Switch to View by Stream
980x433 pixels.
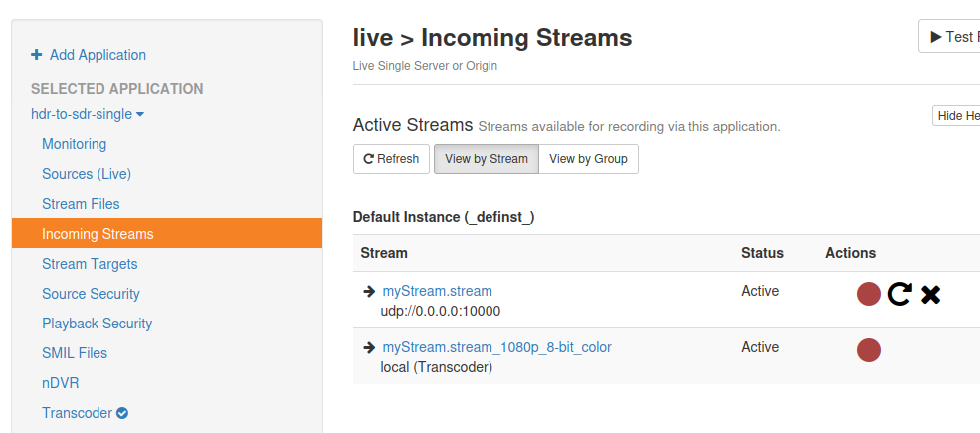point(487,159)
